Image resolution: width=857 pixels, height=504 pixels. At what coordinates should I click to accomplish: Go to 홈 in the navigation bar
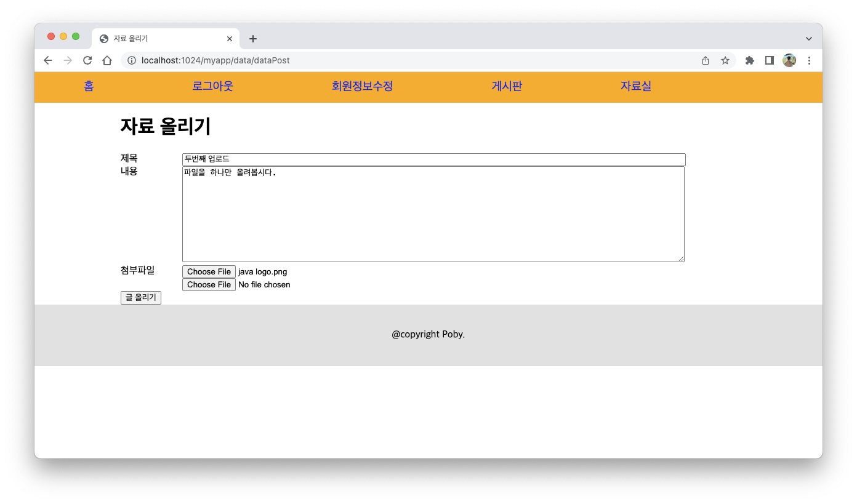pyautogui.click(x=89, y=86)
